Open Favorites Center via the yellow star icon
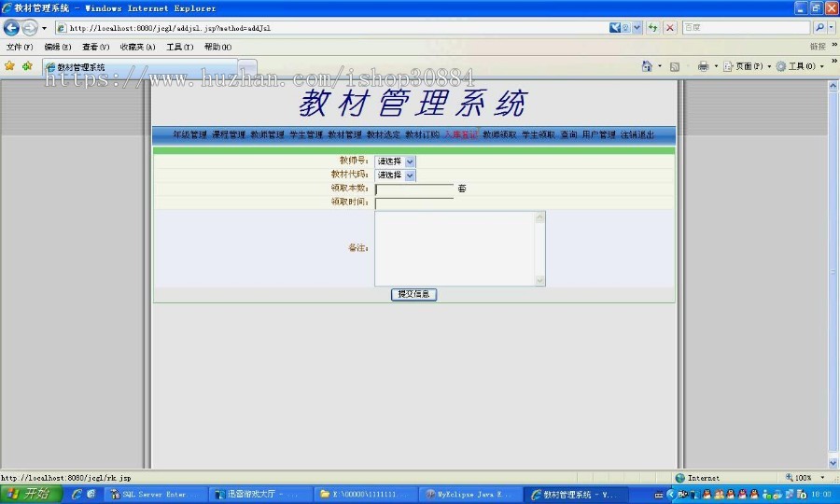840x504 pixels. click(9, 66)
